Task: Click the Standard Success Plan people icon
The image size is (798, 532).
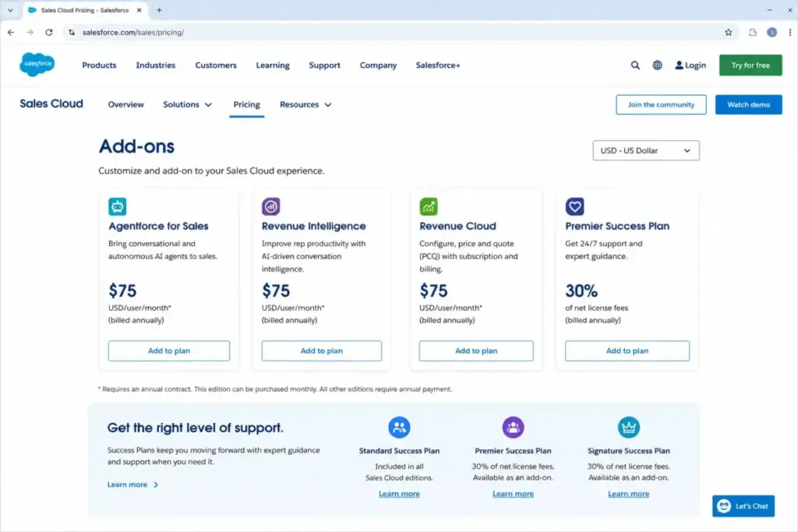Action: [x=399, y=427]
